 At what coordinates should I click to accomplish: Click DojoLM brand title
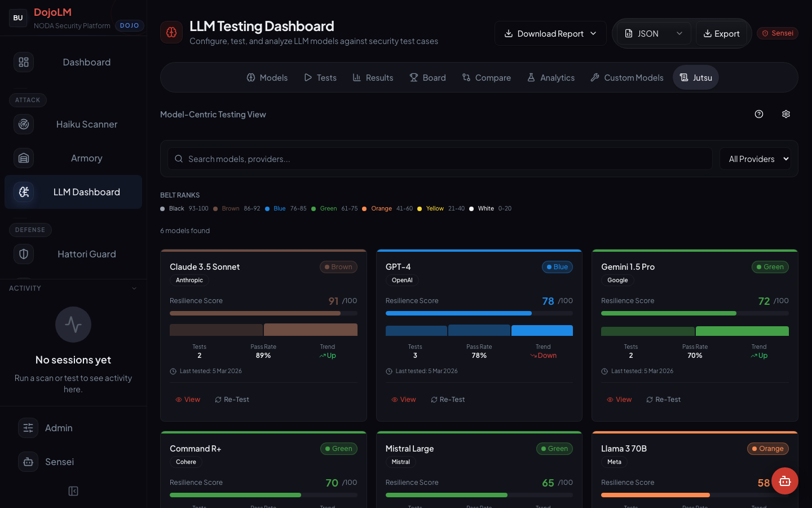click(52, 12)
